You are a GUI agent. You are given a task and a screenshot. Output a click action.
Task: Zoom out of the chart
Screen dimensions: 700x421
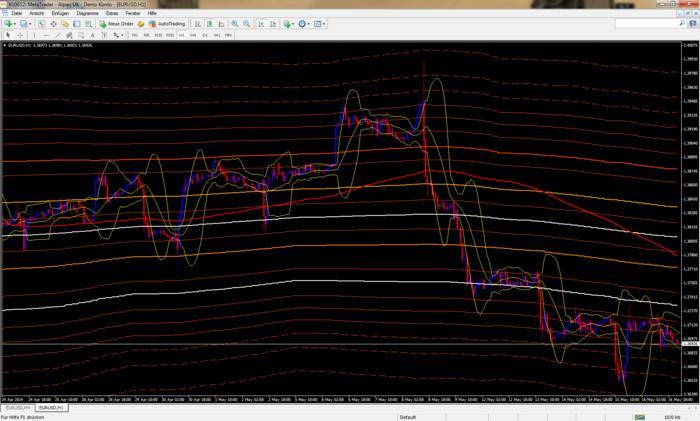[x=246, y=24]
